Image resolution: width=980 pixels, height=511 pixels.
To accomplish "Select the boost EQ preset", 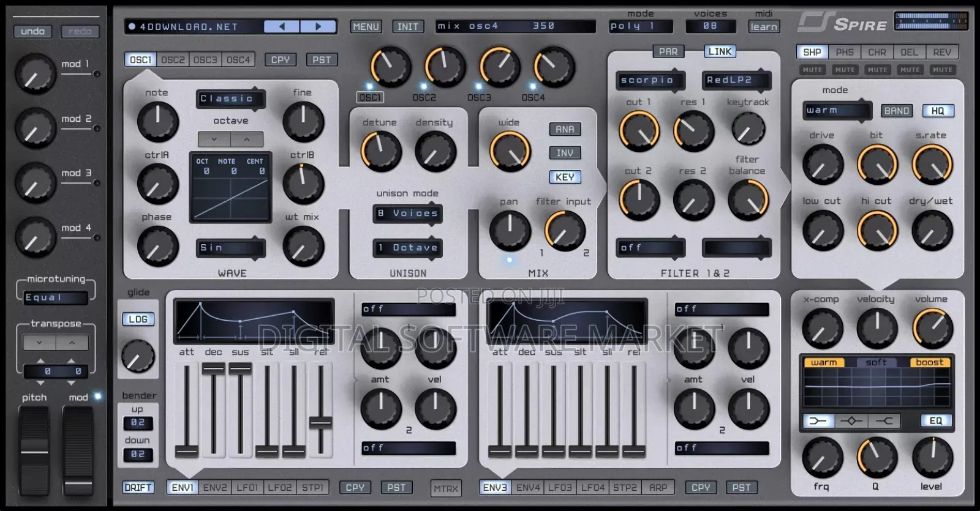I will tap(929, 362).
